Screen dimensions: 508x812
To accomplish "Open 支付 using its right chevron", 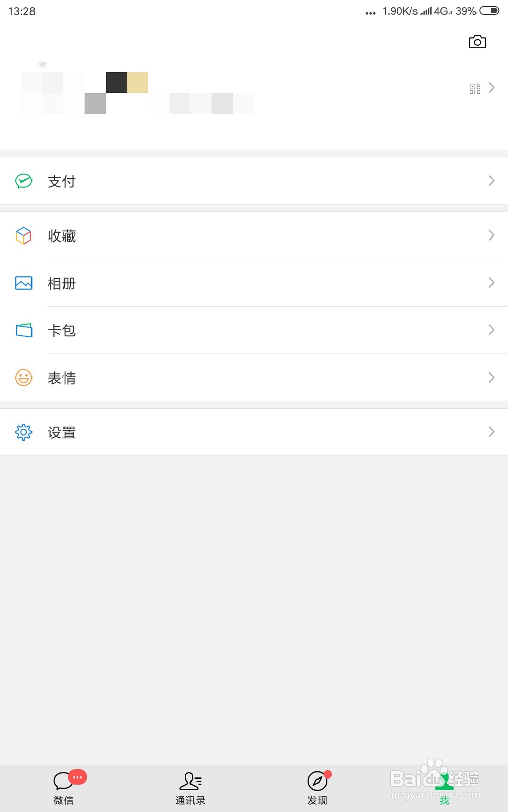I will (491, 181).
